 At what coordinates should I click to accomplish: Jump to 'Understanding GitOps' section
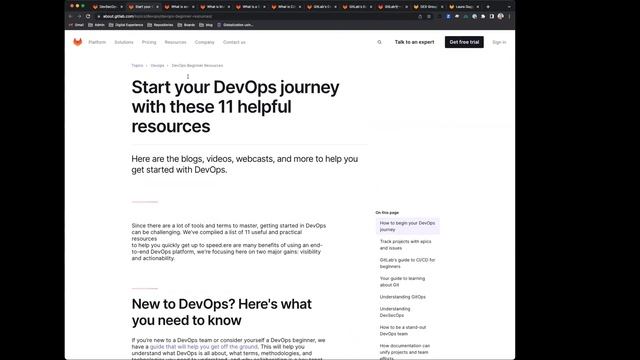402,297
